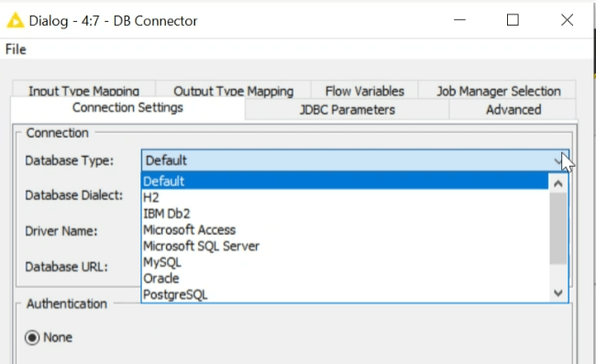Switch to Input Type Mapping tab
This screenshot has width=596, height=364.
[x=83, y=89]
